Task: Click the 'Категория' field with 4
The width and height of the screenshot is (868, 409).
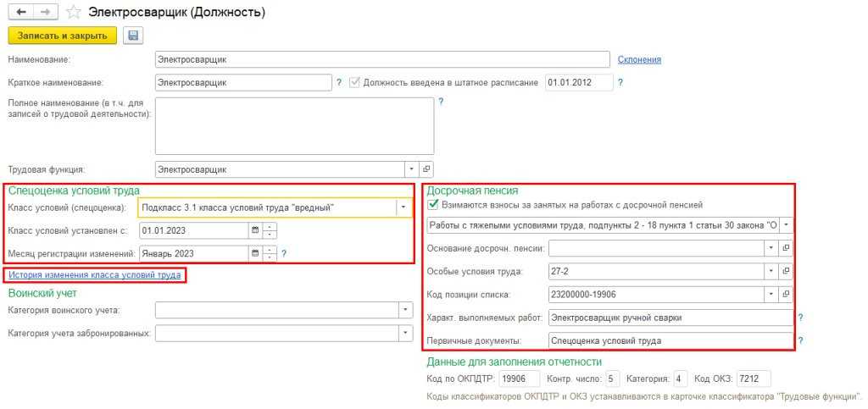Action: click(681, 379)
